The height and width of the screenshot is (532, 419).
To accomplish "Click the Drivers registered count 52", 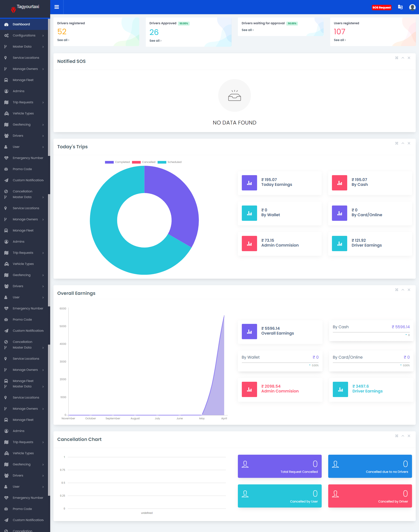I will (x=62, y=32).
